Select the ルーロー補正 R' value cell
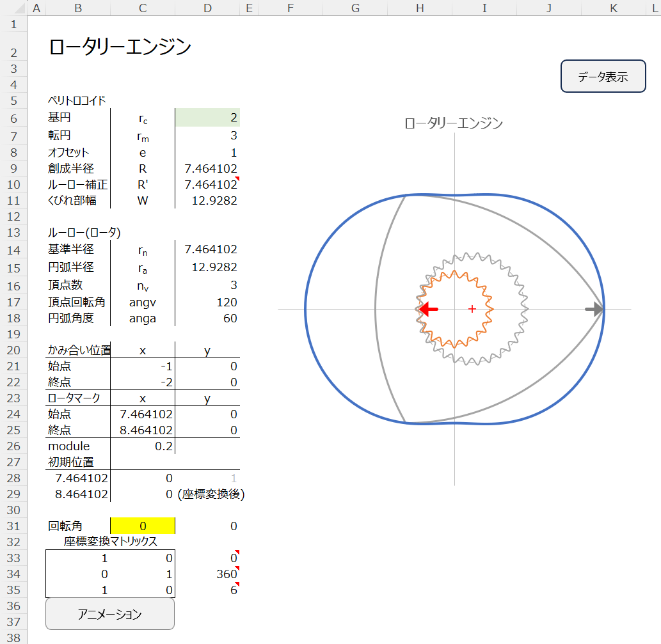661x644 pixels. (x=207, y=184)
